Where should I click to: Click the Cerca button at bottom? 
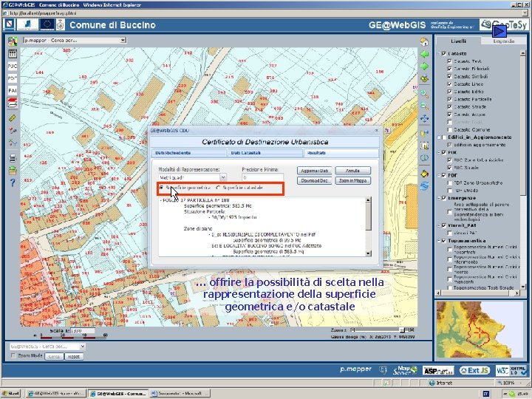pyautogui.click(x=54, y=356)
